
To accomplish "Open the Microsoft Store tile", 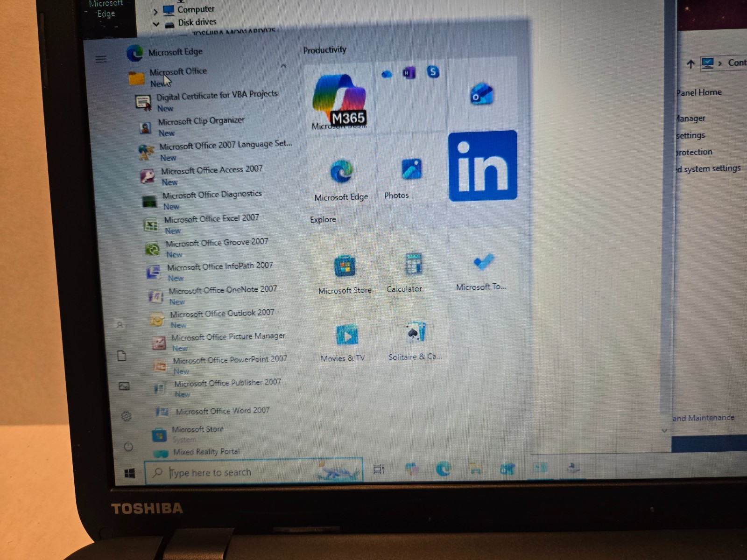I will (345, 268).
